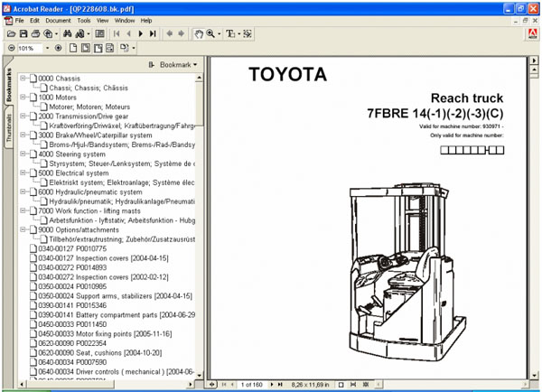
Task: Open the Tools menu
Action: [x=84, y=21]
